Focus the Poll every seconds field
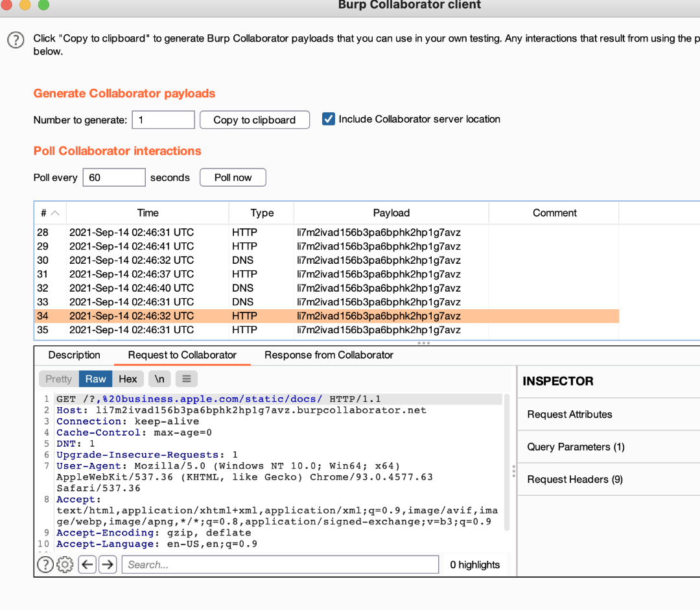The height and width of the screenshot is (610, 700). point(114,178)
